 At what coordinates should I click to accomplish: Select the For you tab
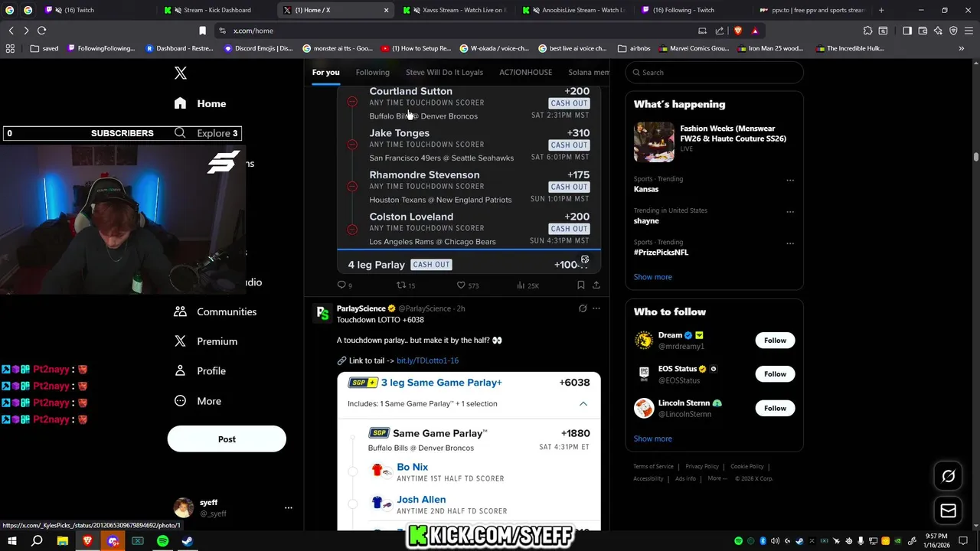pos(325,73)
